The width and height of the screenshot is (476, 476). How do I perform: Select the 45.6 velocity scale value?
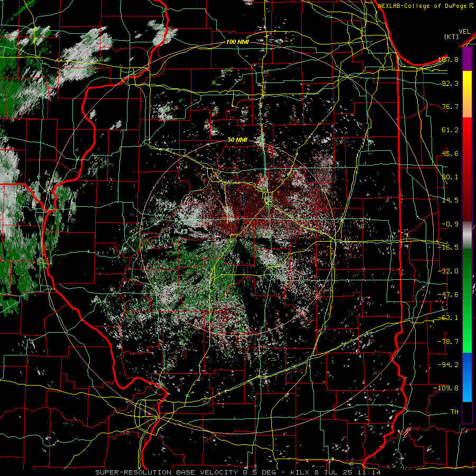click(x=451, y=153)
